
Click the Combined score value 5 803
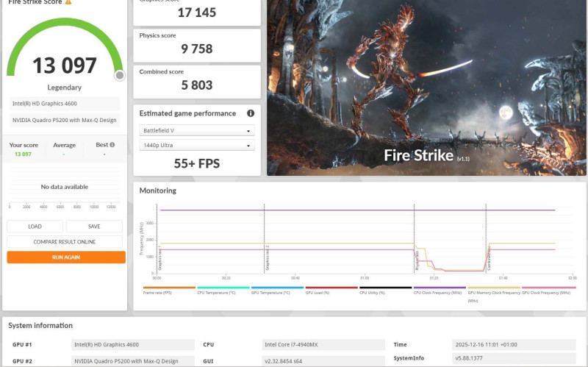(197, 85)
